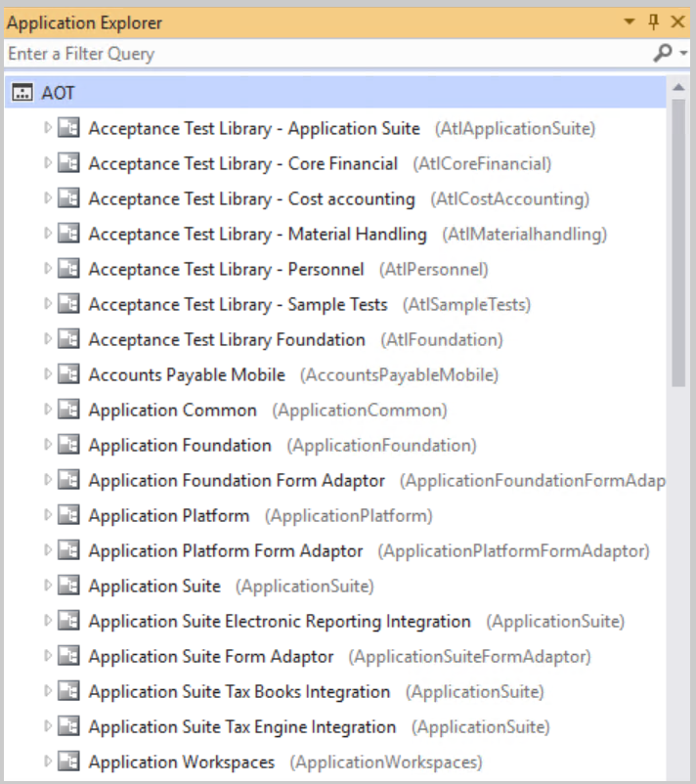
Task: Expand the Accounts Payable Mobile node
Action: coord(48,374)
